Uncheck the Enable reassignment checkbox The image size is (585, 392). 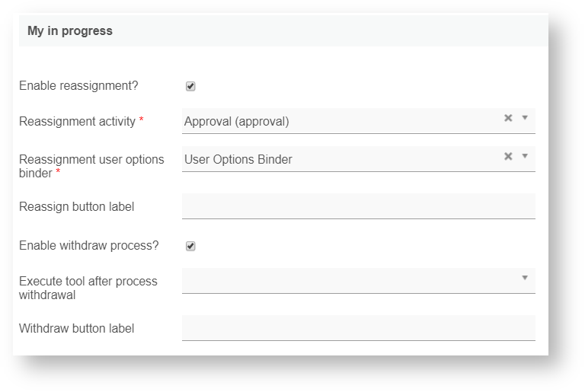(x=190, y=86)
